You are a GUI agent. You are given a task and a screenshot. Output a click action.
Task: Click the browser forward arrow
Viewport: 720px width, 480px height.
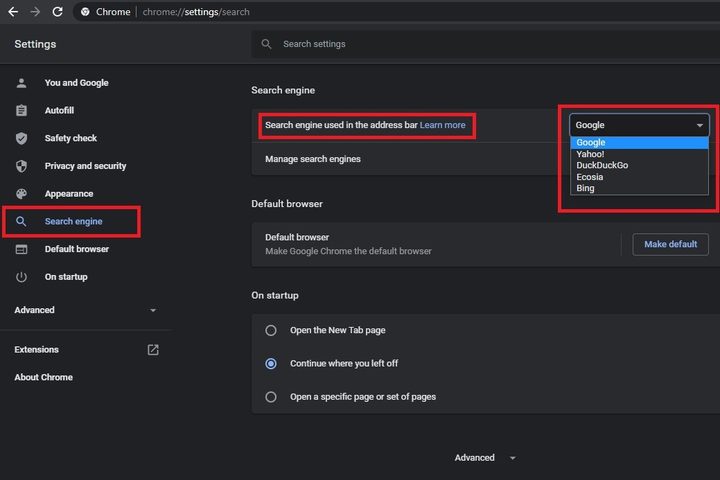pyautogui.click(x=35, y=11)
